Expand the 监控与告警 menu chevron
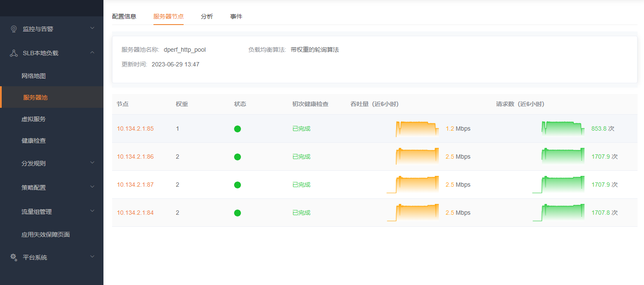Screen dimensions: 644x285 (x=92, y=28)
